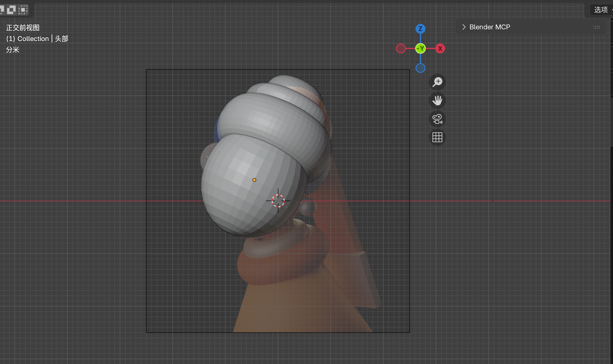Open the 选项 options dropdown
Image resolution: width=613 pixels, height=364 pixels.
pyautogui.click(x=601, y=10)
